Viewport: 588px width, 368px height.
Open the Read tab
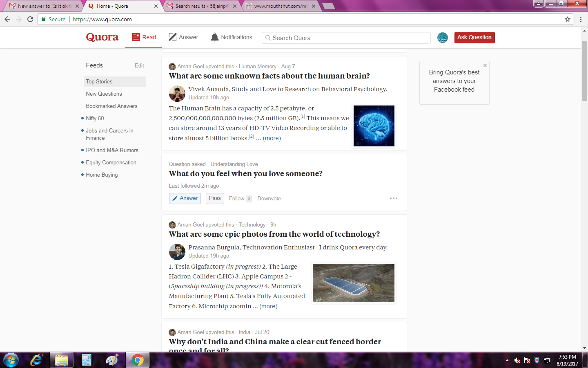coord(144,37)
